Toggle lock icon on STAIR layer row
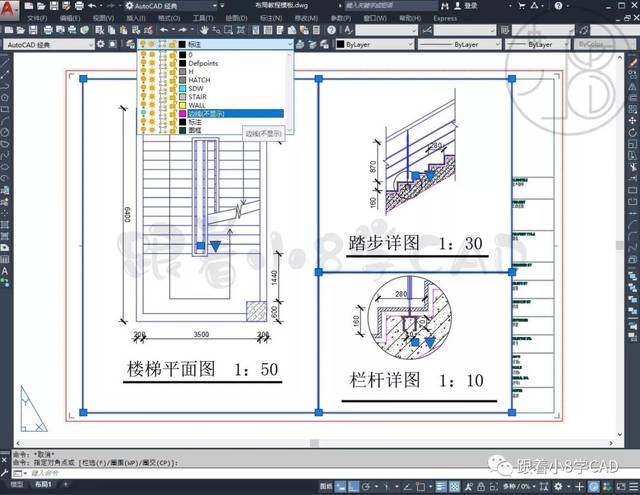 point(173,97)
